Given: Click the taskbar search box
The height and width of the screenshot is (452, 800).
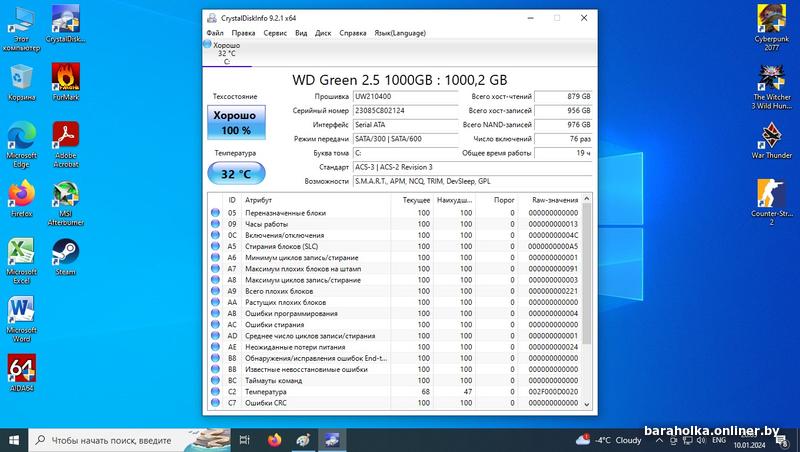Looking at the screenshot, I should [130, 440].
